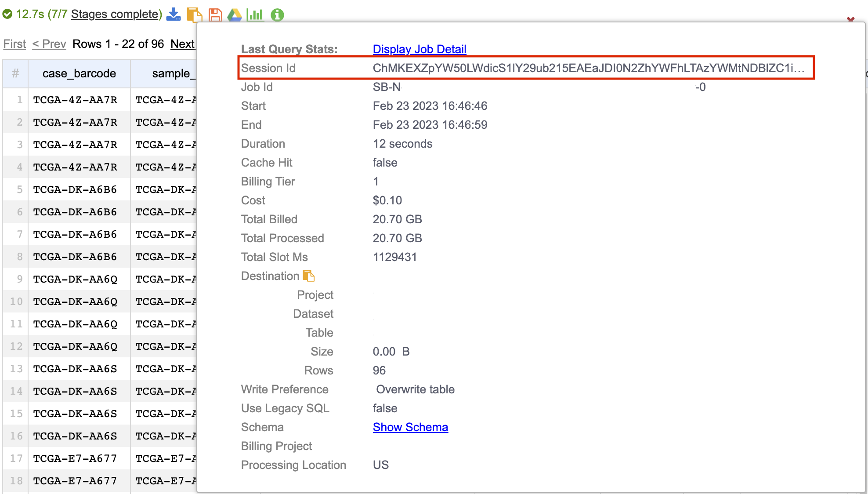The image size is (868, 494).
Task: Open the green bar chart icon
Action: pos(255,15)
